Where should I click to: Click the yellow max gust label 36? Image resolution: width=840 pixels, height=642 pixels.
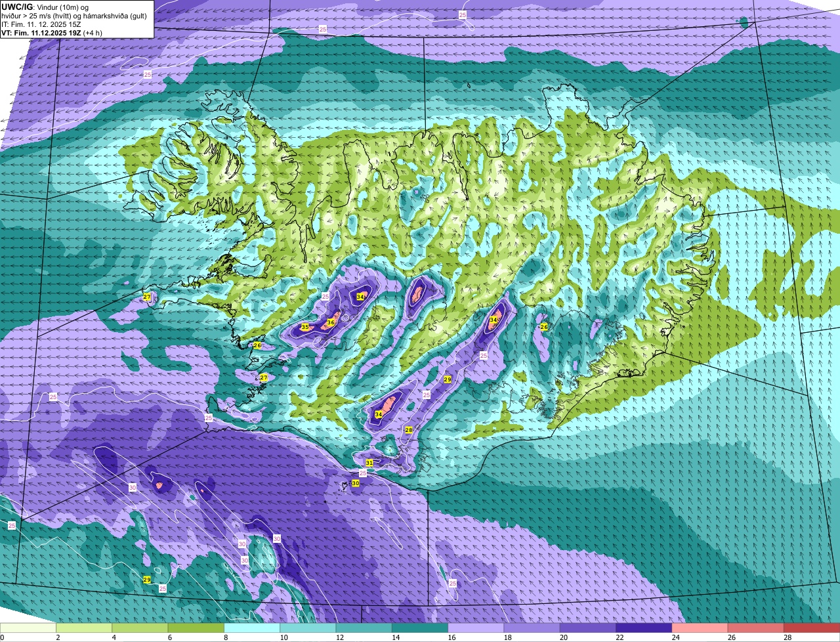(x=331, y=322)
